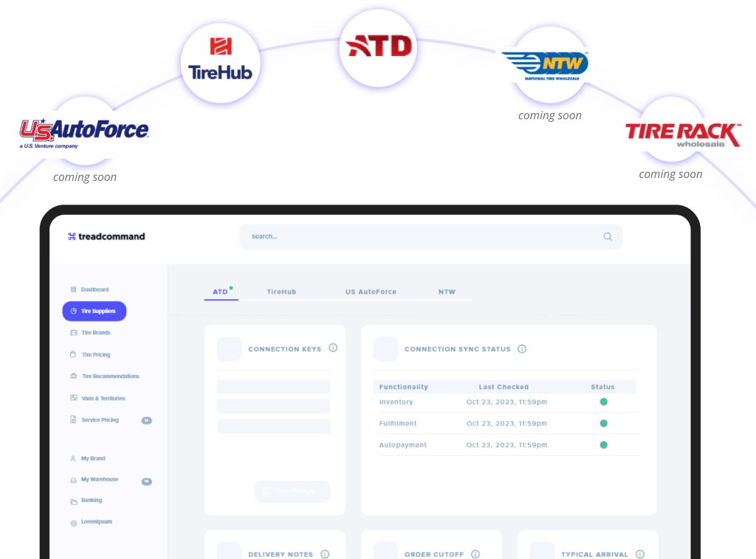Toggle the Inventory status indicator
Image resolution: width=756 pixels, height=559 pixels.
pos(604,402)
